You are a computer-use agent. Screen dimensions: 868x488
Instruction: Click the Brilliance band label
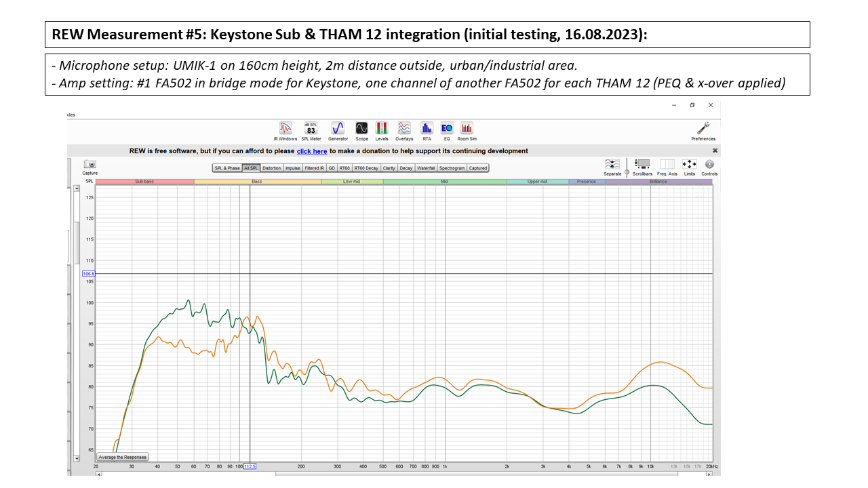[x=658, y=182]
